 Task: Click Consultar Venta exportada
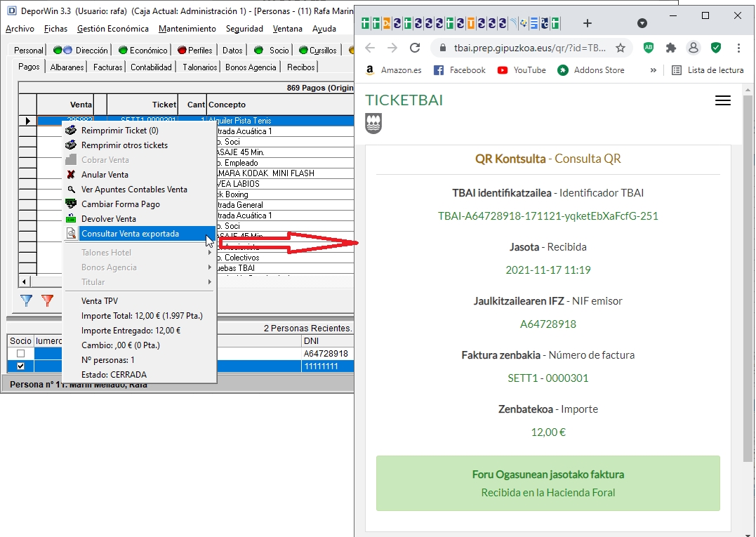click(x=140, y=234)
